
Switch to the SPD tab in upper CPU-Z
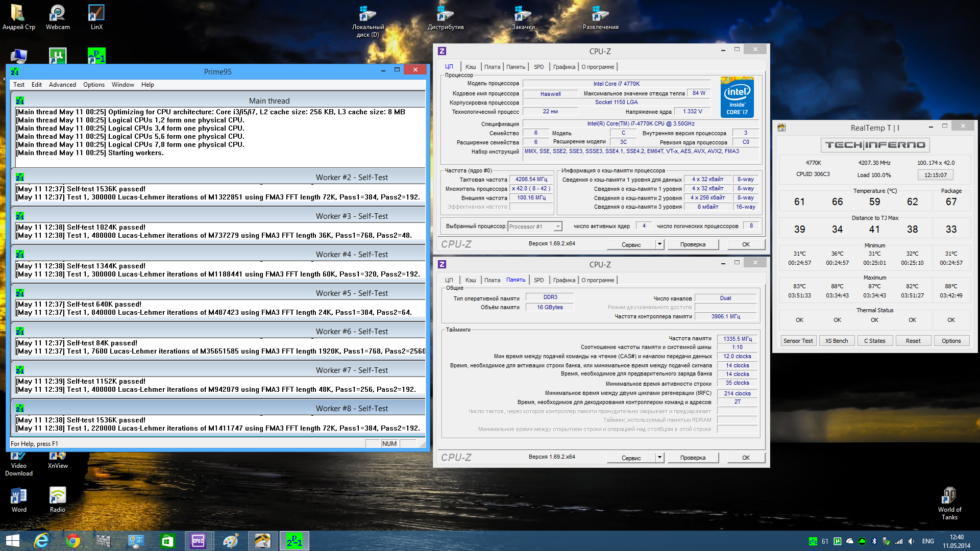pos(538,67)
